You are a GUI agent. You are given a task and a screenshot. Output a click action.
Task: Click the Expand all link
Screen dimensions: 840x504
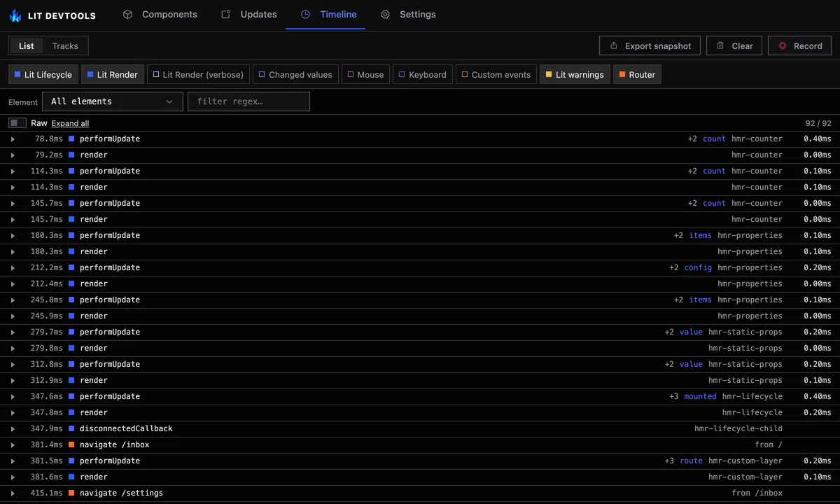click(70, 123)
